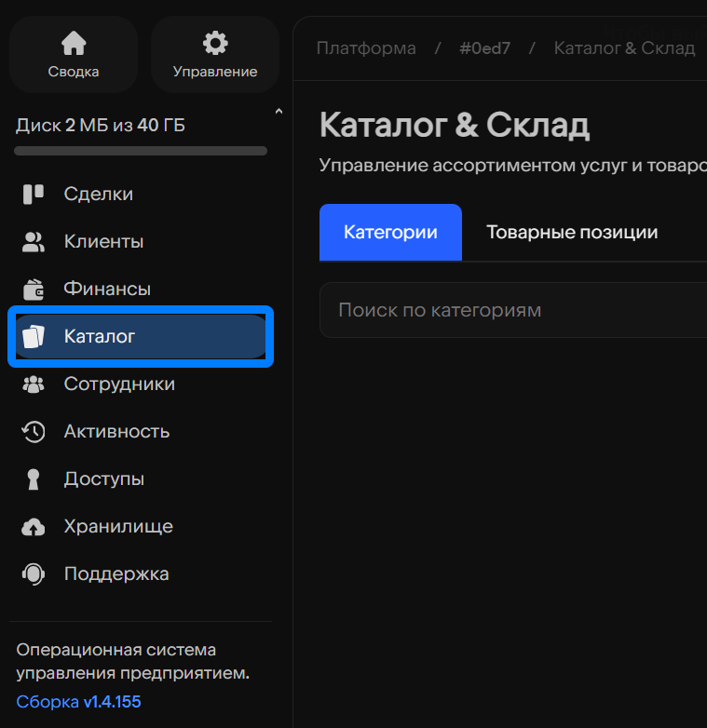Click the Каталог & Склад breadcrumb
The image size is (707, 728).
coord(624,47)
